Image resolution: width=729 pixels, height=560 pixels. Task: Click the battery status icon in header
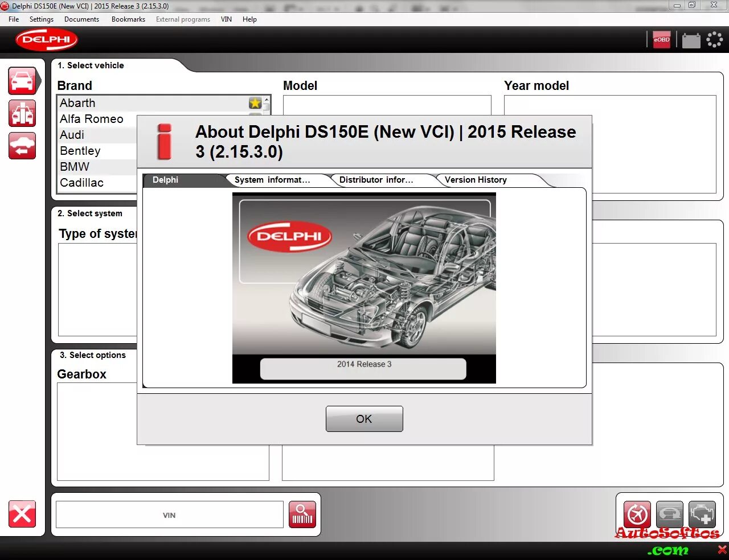click(x=691, y=40)
